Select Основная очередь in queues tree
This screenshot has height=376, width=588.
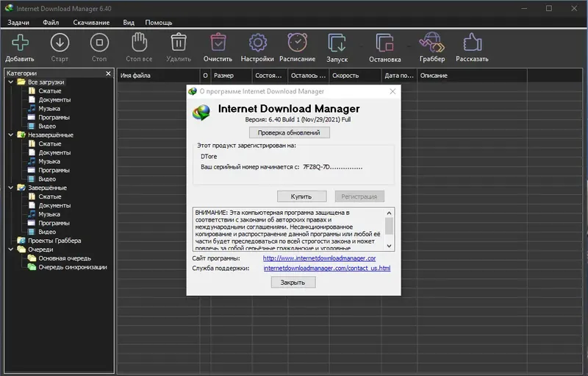(x=65, y=258)
